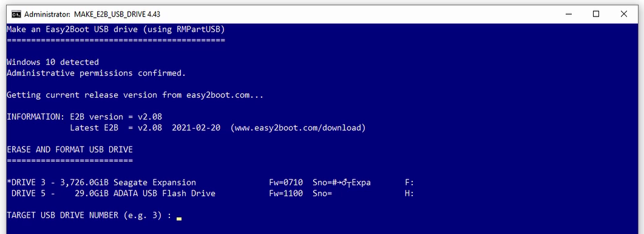Minimize the command prompt window
Screen dimensions: 644x234
569,14
